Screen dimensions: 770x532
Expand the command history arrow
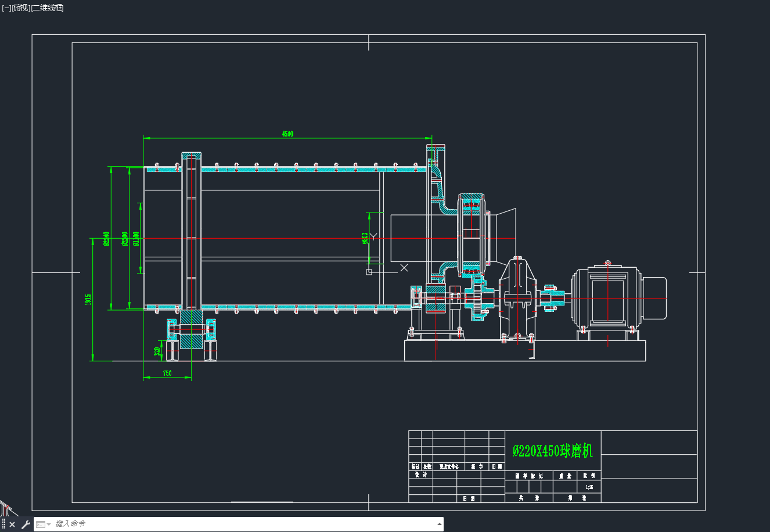coord(439,524)
